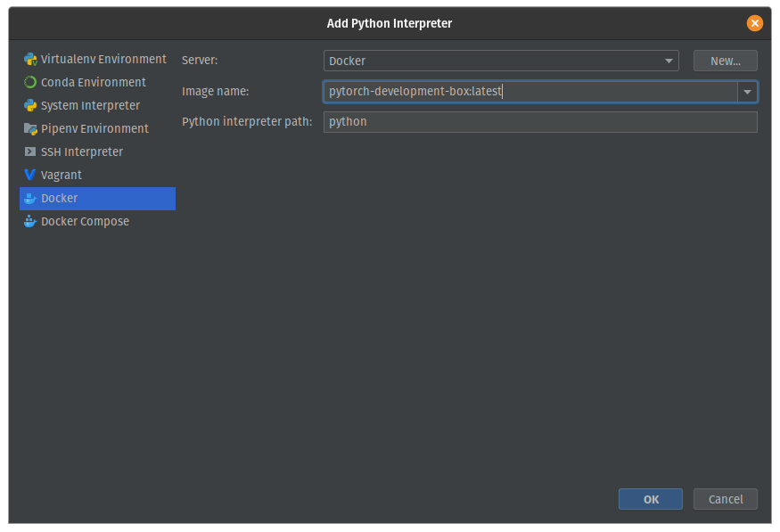Image resolution: width=780 pixels, height=532 pixels.
Task: Confirm with the OK button
Action: 651,500
